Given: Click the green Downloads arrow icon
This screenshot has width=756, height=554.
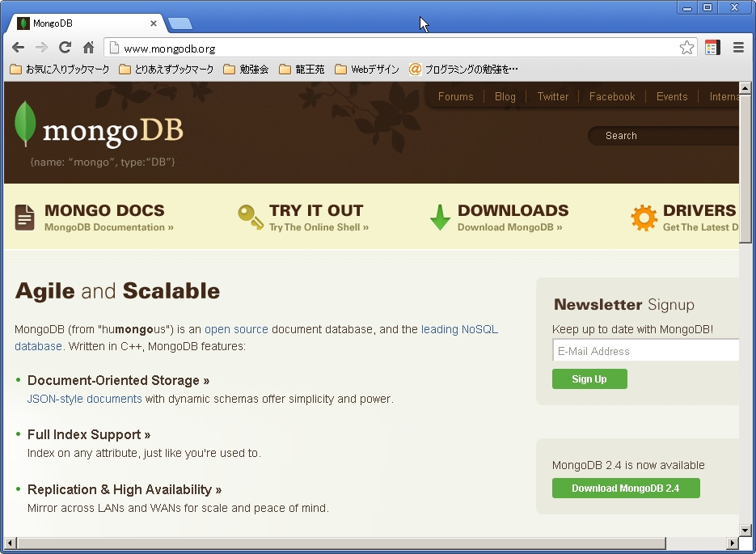Looking at the screenshot, I should click(440, 218).
